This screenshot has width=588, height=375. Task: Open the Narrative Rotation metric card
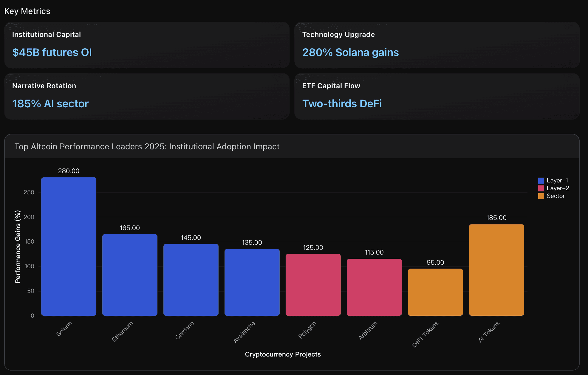tap(147, 96)
